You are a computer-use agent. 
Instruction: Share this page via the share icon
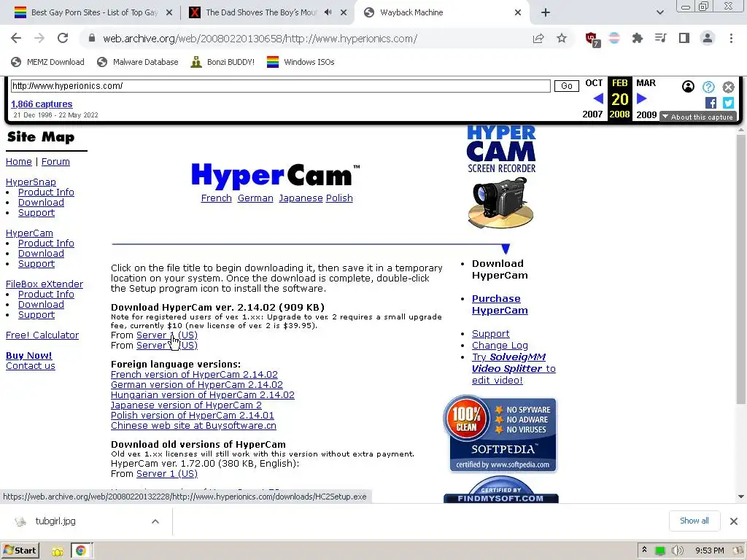point(538,39)
